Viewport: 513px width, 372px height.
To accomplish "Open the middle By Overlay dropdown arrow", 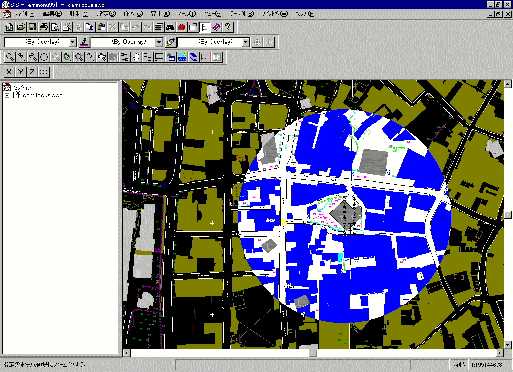I will pos(159,42).
